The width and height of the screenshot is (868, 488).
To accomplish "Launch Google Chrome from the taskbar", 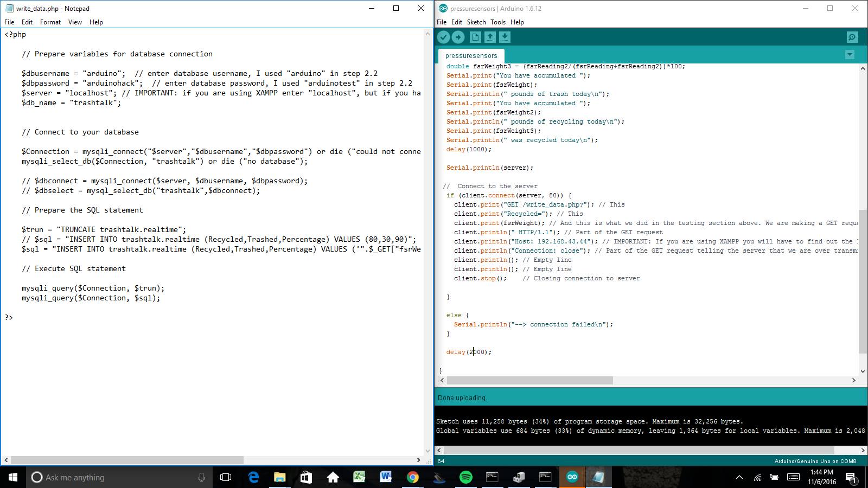I will click(x=413, y=477).
